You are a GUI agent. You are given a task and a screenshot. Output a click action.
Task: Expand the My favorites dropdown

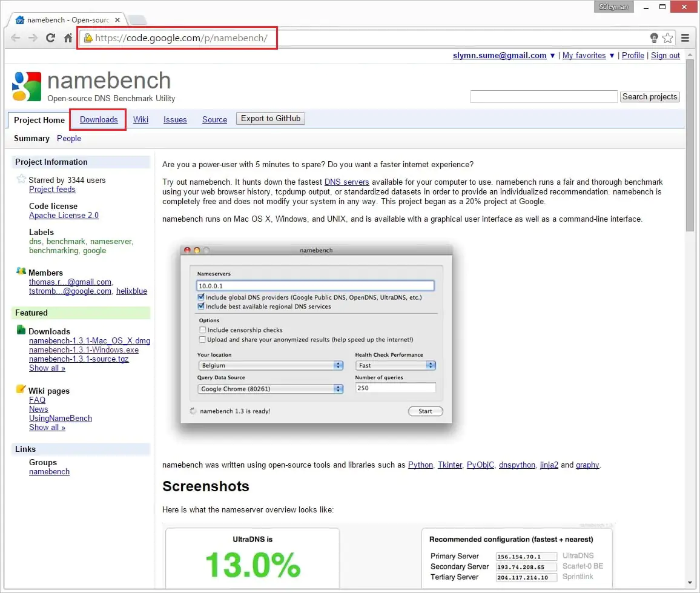tap(612, 56)
